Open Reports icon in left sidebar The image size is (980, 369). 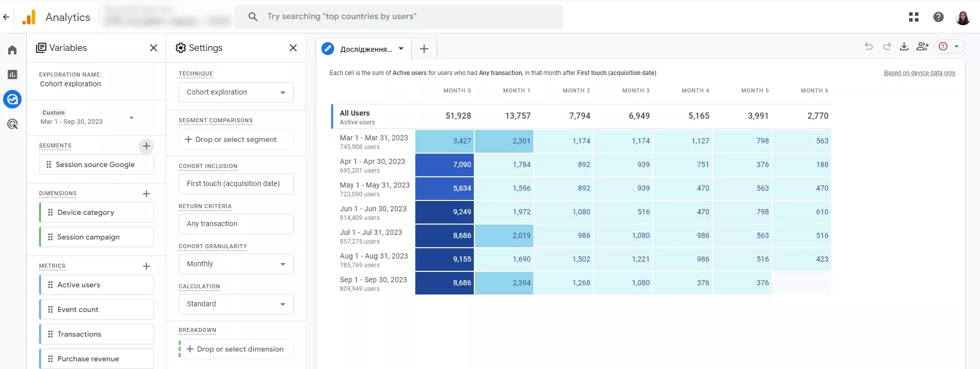12,75
